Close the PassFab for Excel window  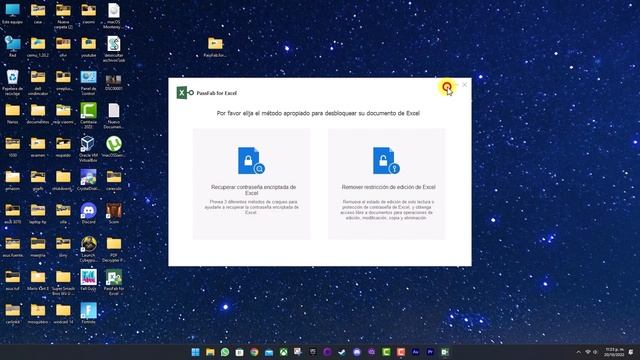click(464, 85)
